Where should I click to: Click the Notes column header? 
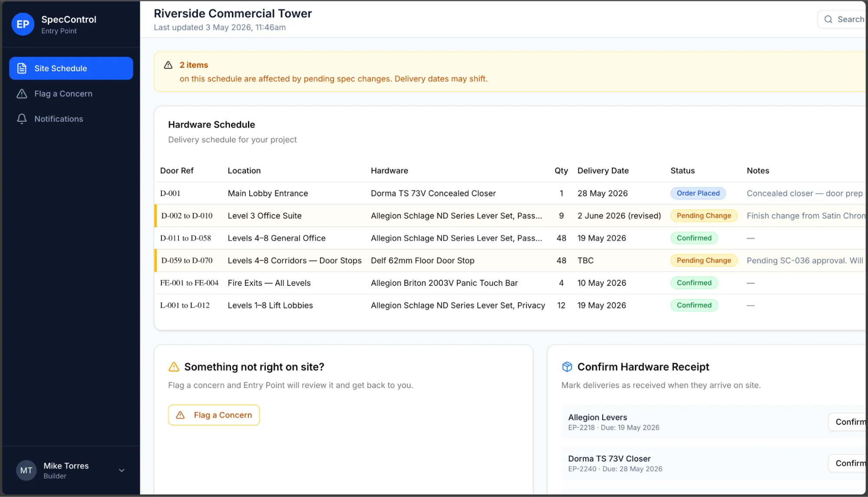coord(758,171)
